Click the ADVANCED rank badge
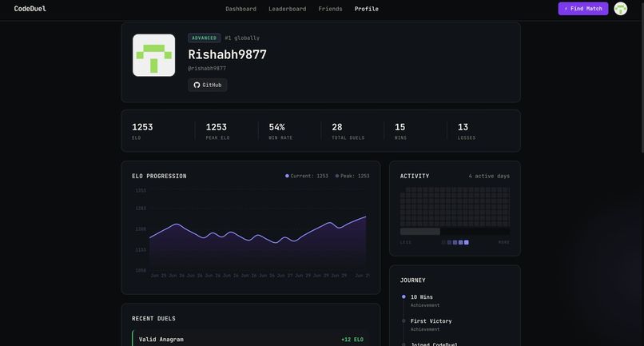 pyautogui.click(x=204, y=38)
